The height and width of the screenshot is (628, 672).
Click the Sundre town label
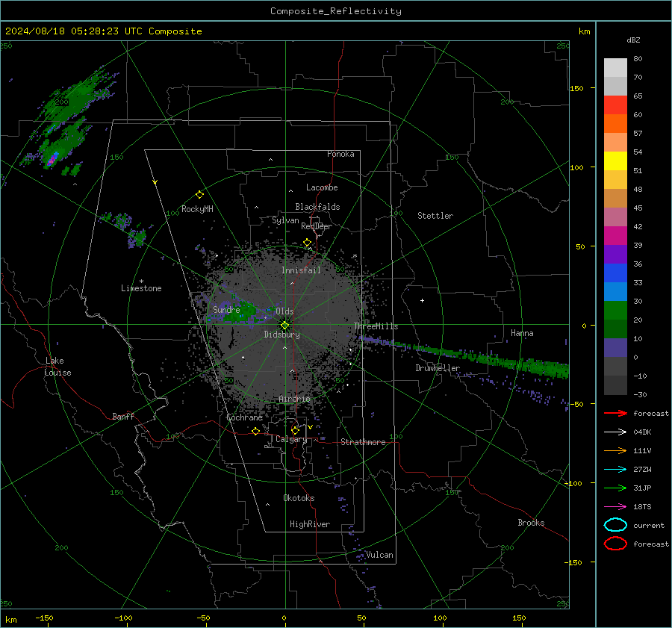click(x=226, y=309)
